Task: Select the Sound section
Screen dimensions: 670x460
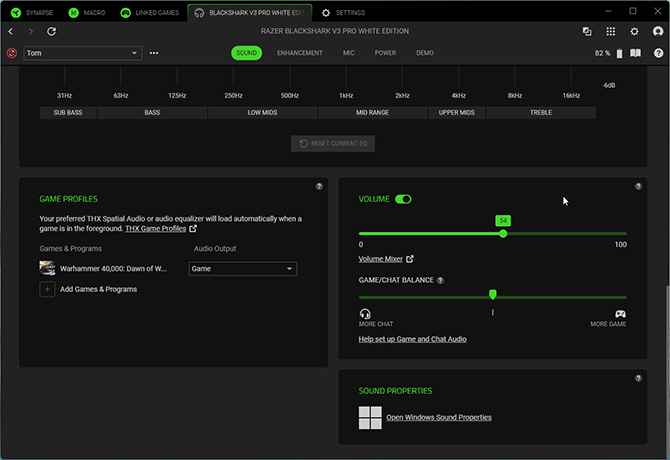Action: click(247, 53)
